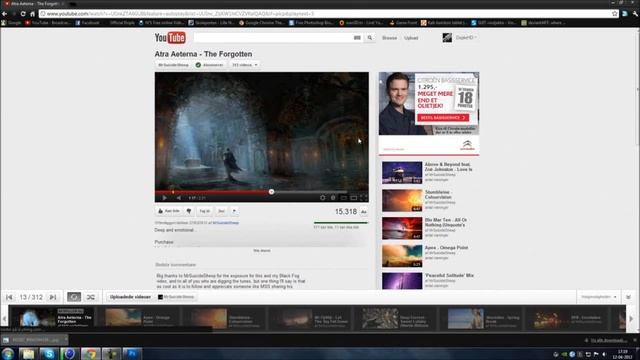Toggle shuffle in the playlist bar
640x360 pixels.
point(91,297)
